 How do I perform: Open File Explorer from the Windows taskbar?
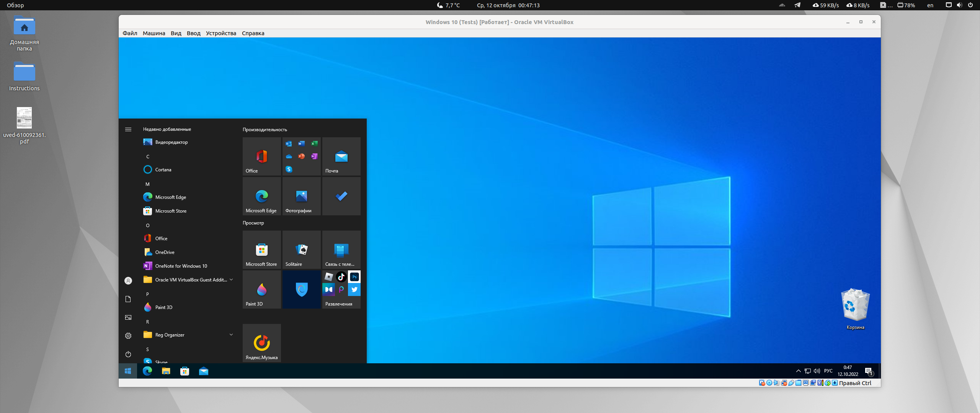[166, 371]
